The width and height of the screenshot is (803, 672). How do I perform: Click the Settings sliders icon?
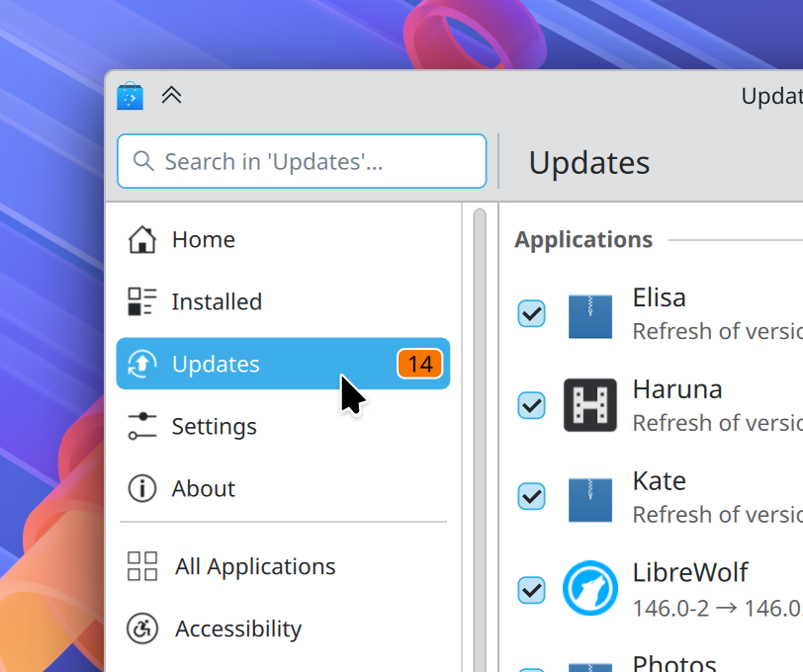coord(142,426)
